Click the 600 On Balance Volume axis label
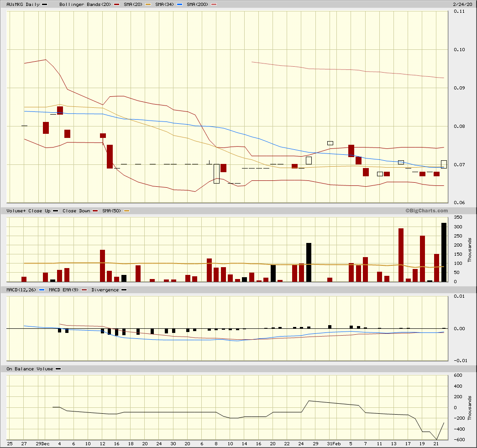This screenshot has width=477, height=448. pyautogui.click(x=458, y=375)
